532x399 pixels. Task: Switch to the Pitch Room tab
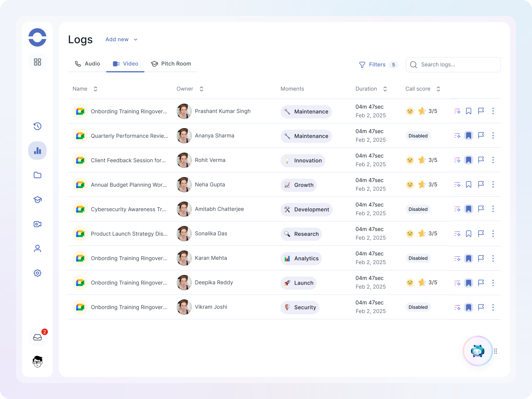coord(171,64)
